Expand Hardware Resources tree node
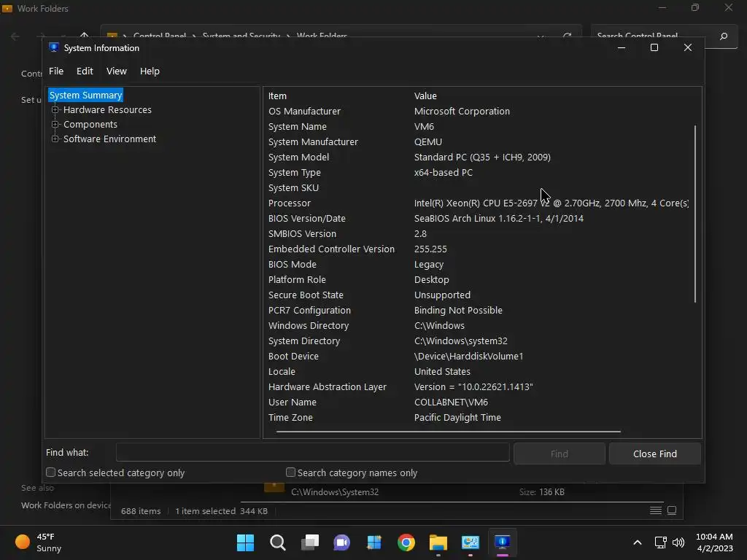747x560 pixels. [55, 109]
